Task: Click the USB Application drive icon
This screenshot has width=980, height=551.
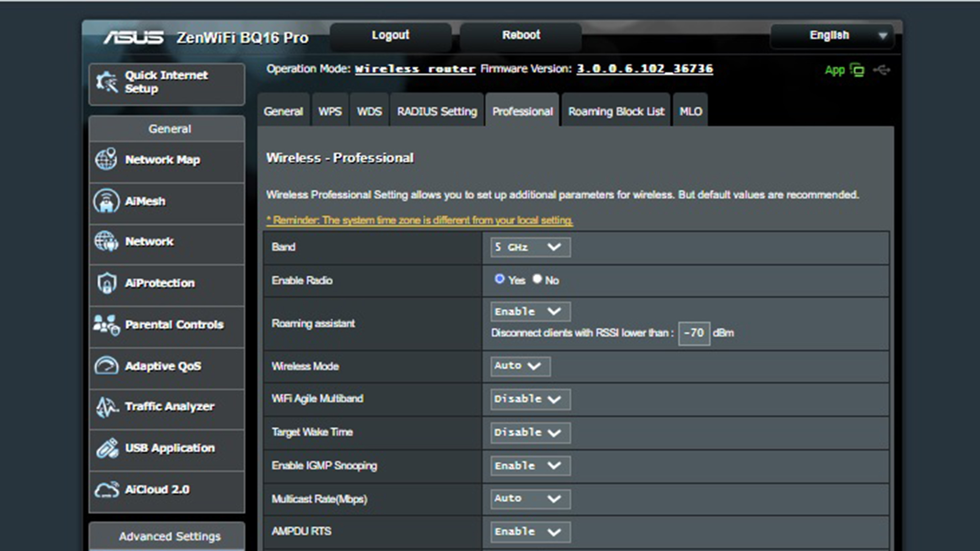Action: pos(107,448)
